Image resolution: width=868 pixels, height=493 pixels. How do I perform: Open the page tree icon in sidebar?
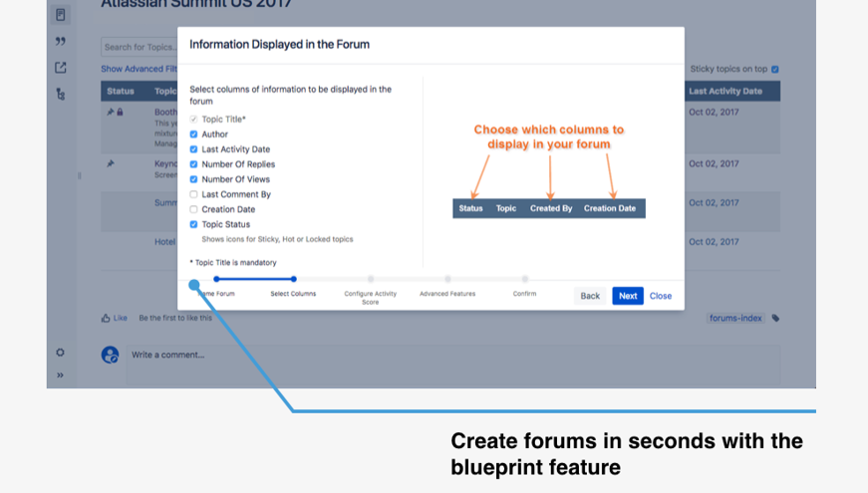pos(61,94)
